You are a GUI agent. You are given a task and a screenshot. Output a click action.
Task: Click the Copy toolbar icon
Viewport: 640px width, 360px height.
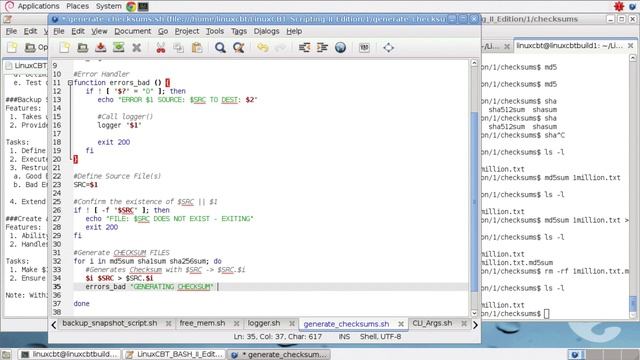pos(179,48)
